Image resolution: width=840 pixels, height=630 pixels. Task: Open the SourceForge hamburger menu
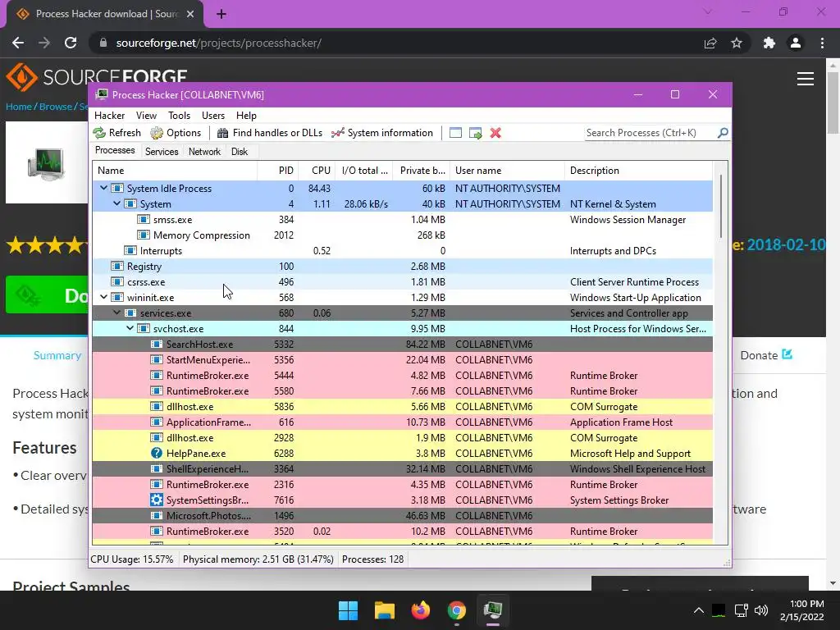click(x=806, y=79)
